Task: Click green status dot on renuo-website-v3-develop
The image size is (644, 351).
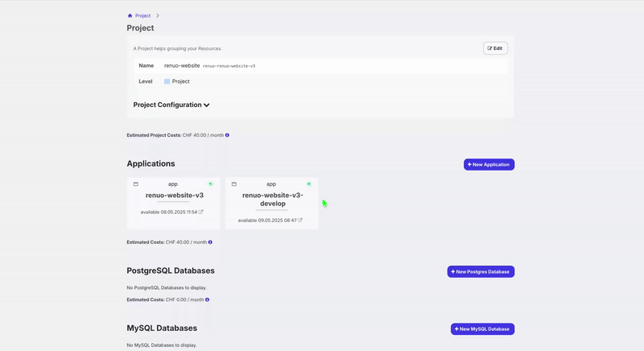Action: tap(309, 184)
